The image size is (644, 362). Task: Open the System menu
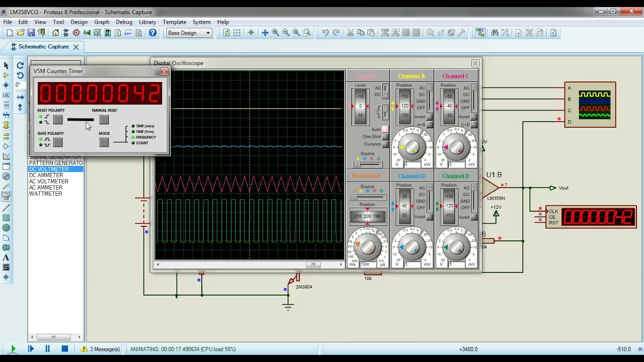201,22
